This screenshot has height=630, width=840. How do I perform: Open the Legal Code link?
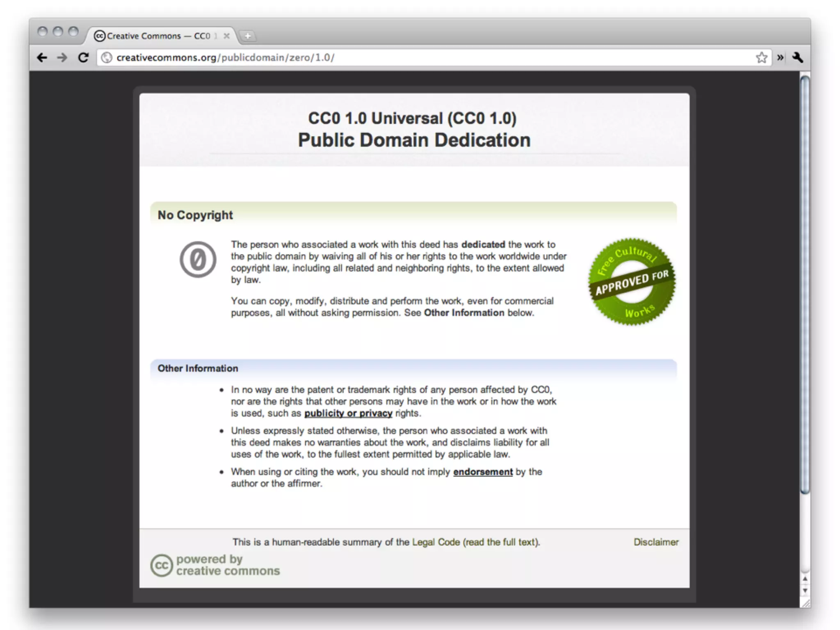436,542
